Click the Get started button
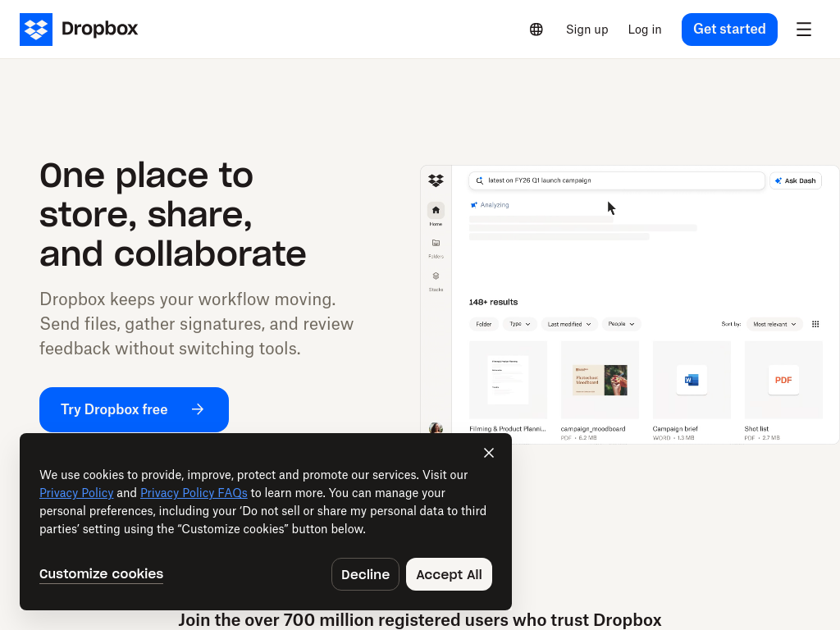This screenshot has height=630, width=840. (x=729, y=30)
